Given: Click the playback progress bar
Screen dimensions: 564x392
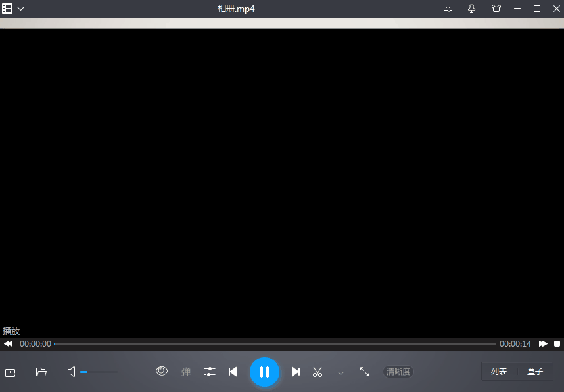Looking at the screenshot, I should [275, 344].
